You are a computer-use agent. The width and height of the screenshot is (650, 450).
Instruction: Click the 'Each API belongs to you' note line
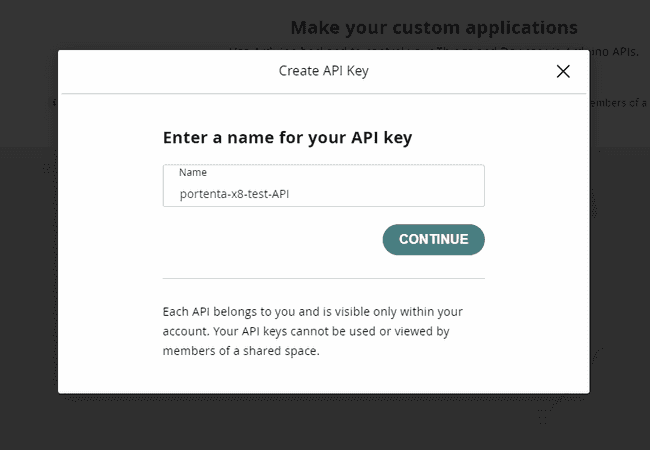[x=312, y=312]
